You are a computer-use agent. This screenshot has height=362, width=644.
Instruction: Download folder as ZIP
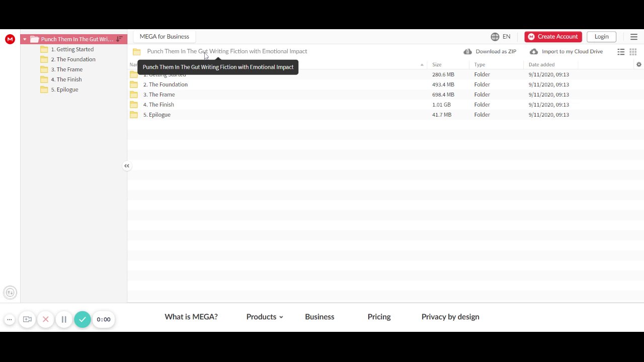490,51
